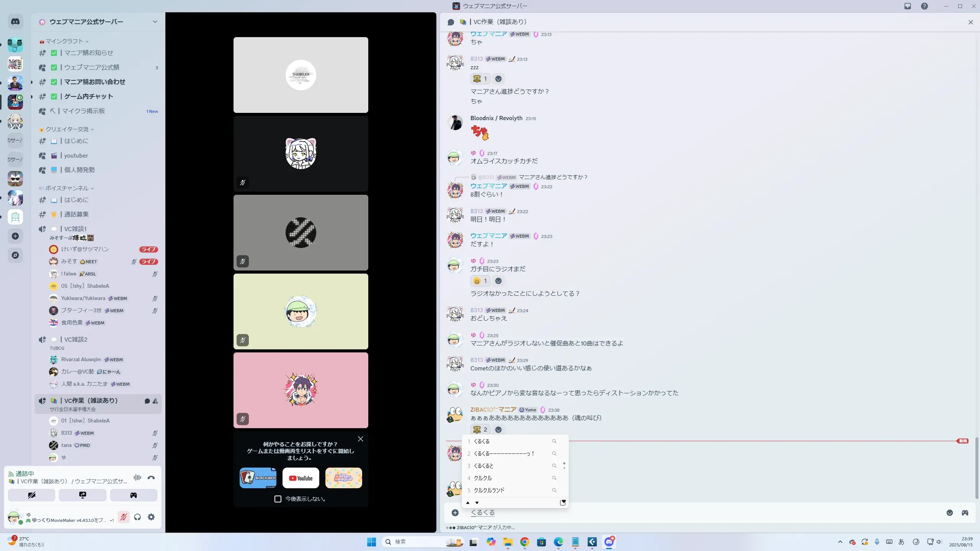Click the disconnect call icon
The width and height of the screenshot is (980, 551).
pos(151,478)
